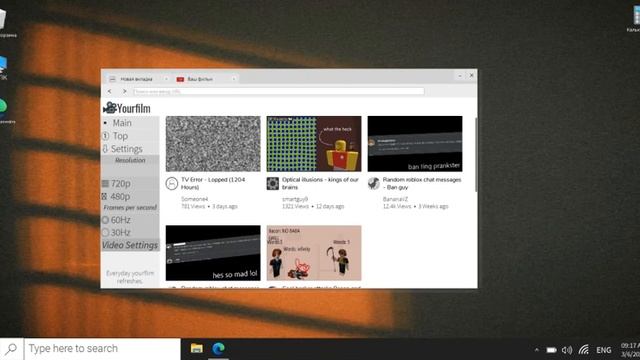Select the 60Hz radio button
The image size is (640, 360).
pyautogui.click(x=105, y=220)
